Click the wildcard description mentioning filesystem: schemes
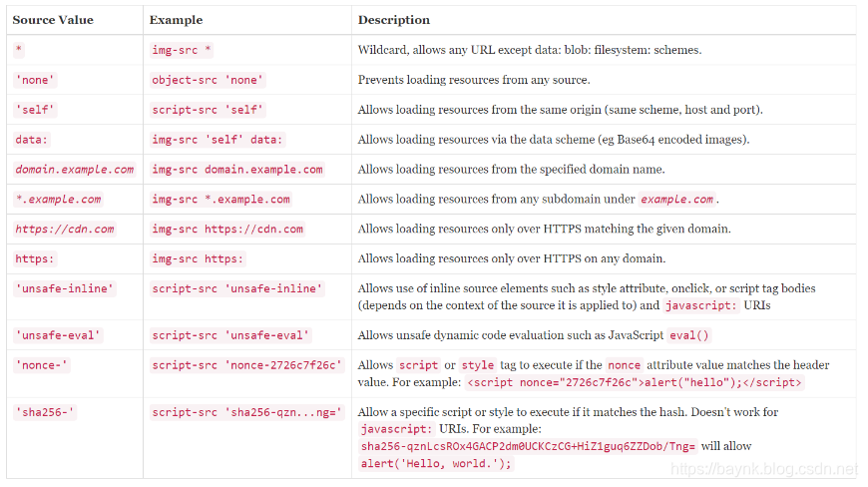The height and width of the screenshot is (487, 868). click(x=530, y=50)
